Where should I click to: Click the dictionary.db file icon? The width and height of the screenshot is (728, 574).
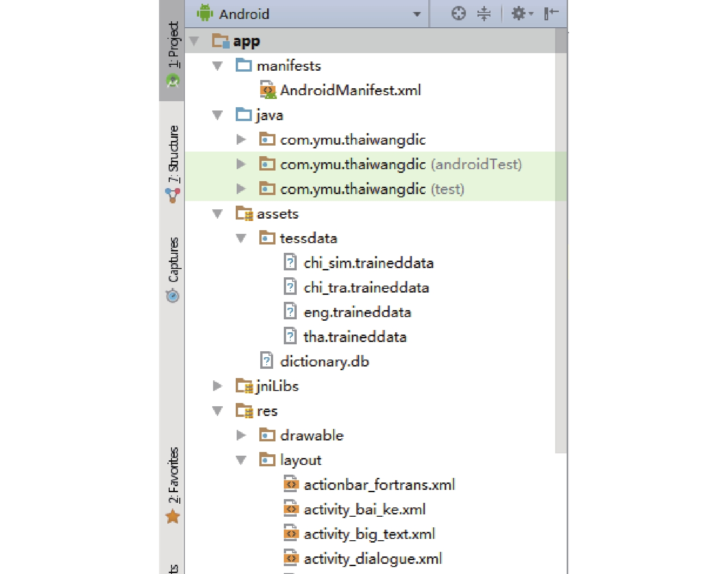267,360
